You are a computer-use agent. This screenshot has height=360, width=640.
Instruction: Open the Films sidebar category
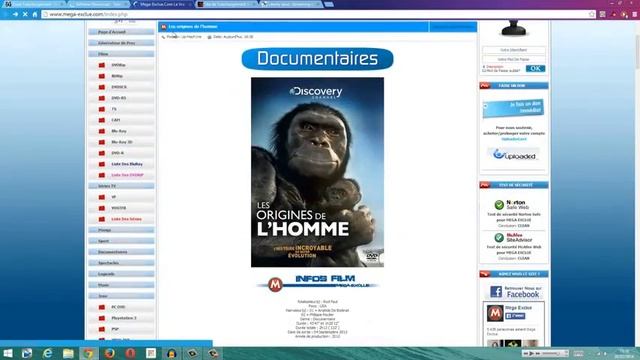point(121,54)
